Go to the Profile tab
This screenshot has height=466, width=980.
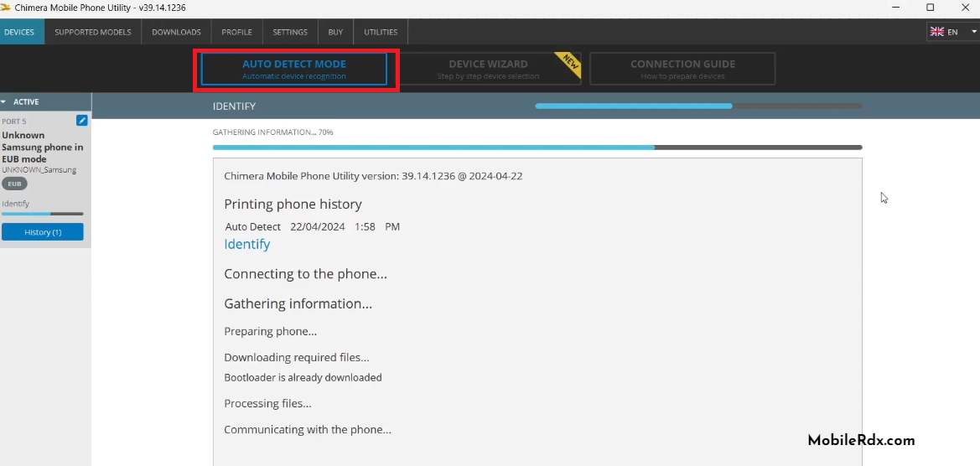tap(237, 32)
